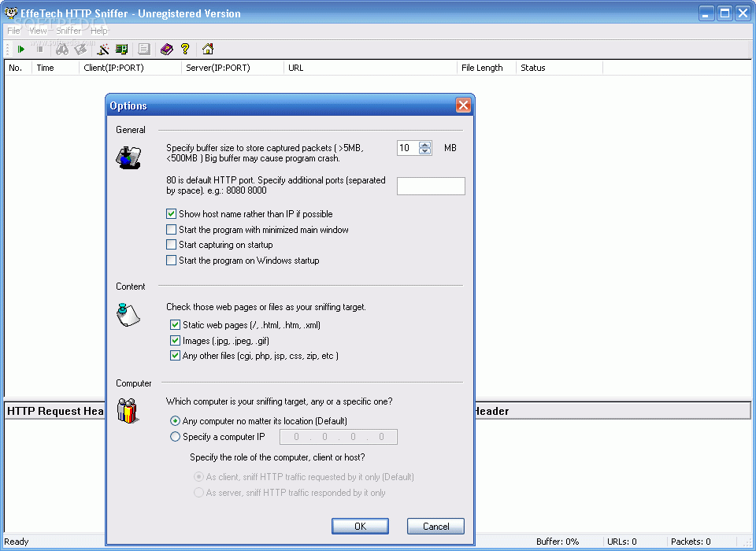
Task: Click Cancel in the Options dialog
Action: click(x=435, y=527)
